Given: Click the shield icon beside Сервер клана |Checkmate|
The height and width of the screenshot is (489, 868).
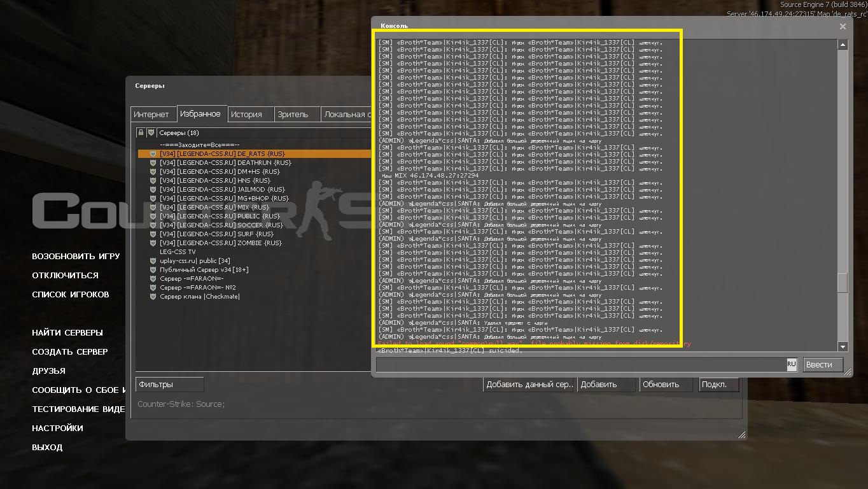Looking at the screenshot, I should 153,296.
